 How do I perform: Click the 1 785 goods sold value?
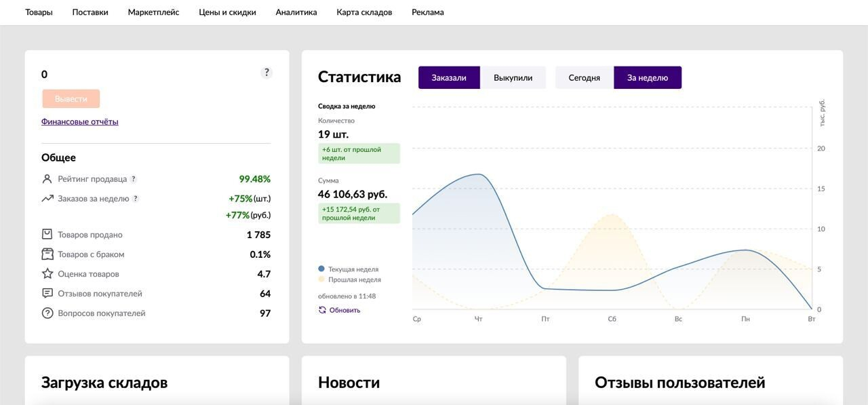[259, 235]
